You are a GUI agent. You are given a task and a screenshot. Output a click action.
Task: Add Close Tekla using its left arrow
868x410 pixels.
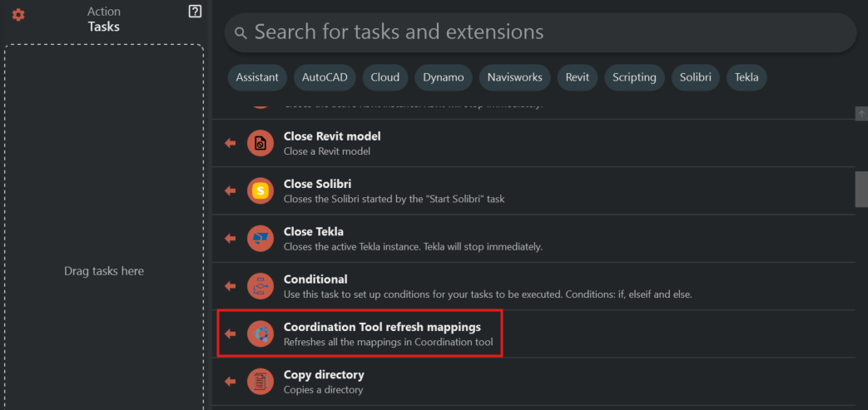click(x=231, y=239)
